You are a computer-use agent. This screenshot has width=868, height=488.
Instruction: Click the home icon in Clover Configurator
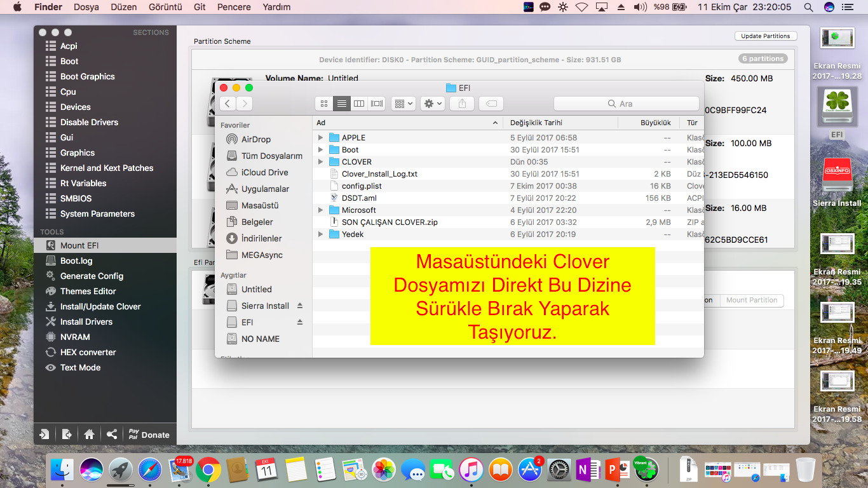(x=89, y=435)
